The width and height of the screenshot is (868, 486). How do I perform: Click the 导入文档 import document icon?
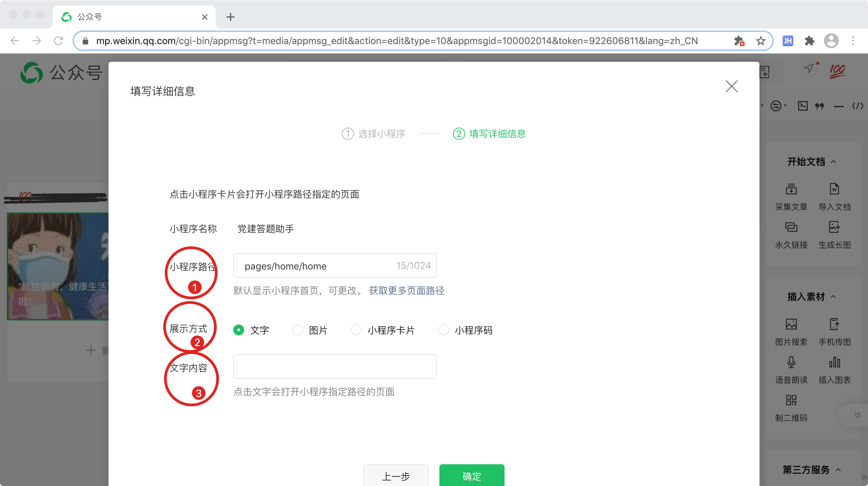(x=834, y=189)
